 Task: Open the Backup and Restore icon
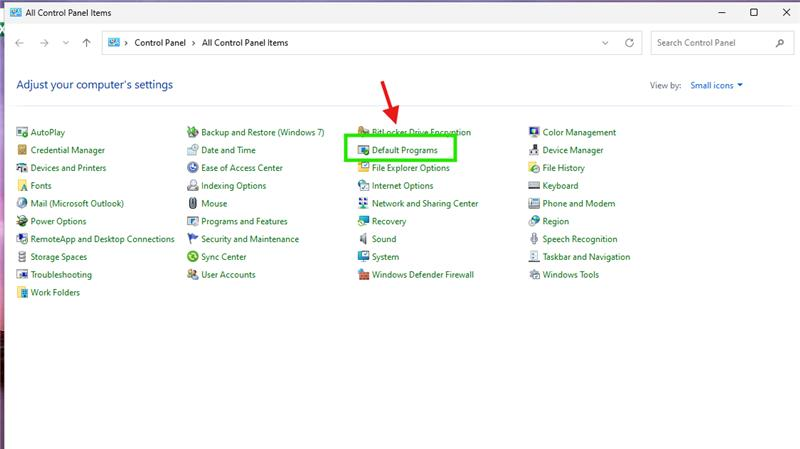click(x=192, y=133)
